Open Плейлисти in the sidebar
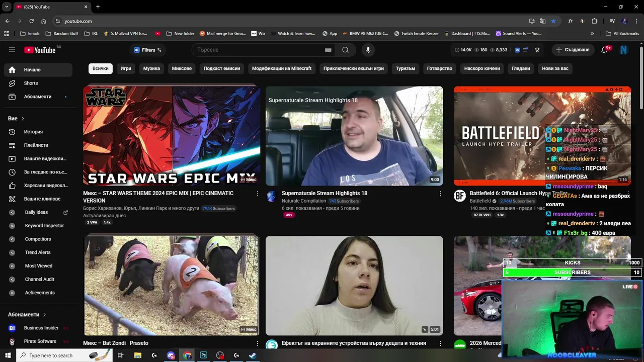The width and height of the screenshot is (644, 362). pyautogui.click(x=38, y=145)
